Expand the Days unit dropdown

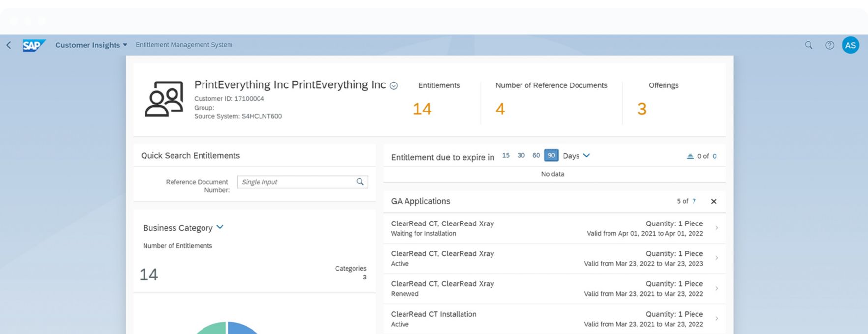586,156
